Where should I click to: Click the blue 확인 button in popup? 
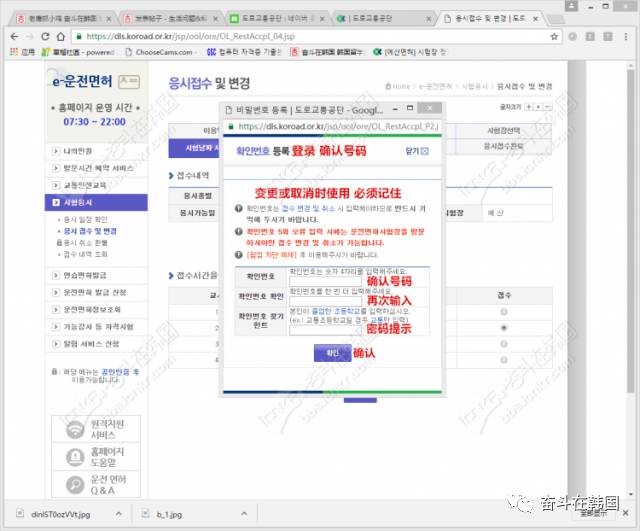click(x=332, y=353)
